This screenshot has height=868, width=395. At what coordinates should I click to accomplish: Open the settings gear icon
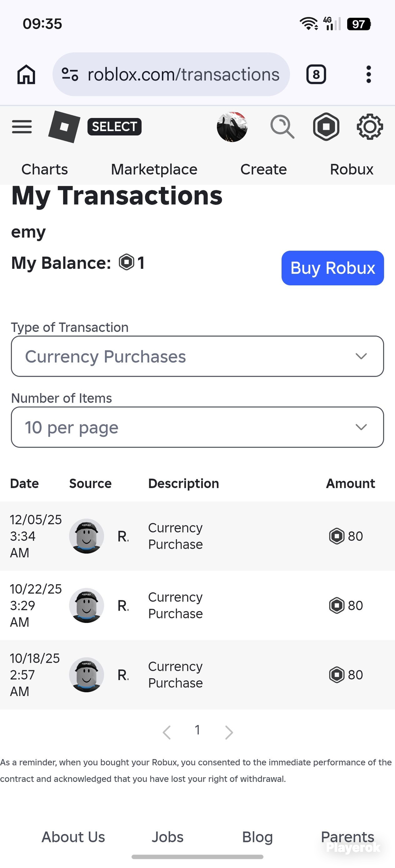point(370,127)
